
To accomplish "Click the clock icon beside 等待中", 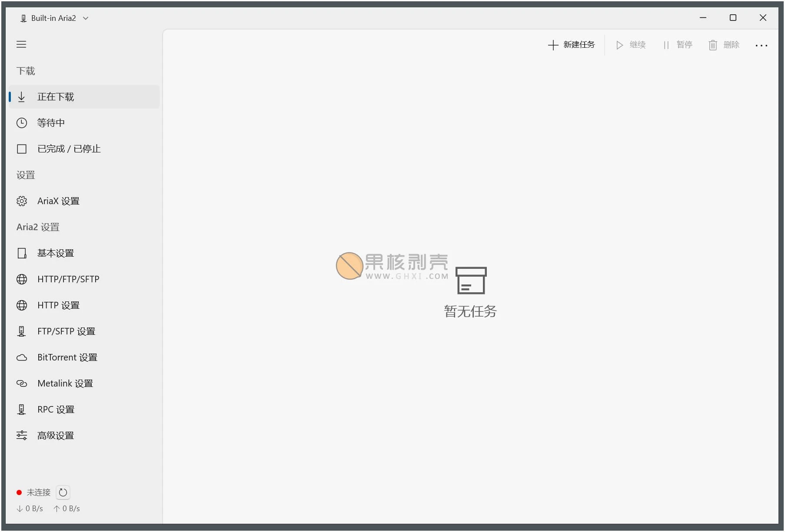I will pos(22,123).
